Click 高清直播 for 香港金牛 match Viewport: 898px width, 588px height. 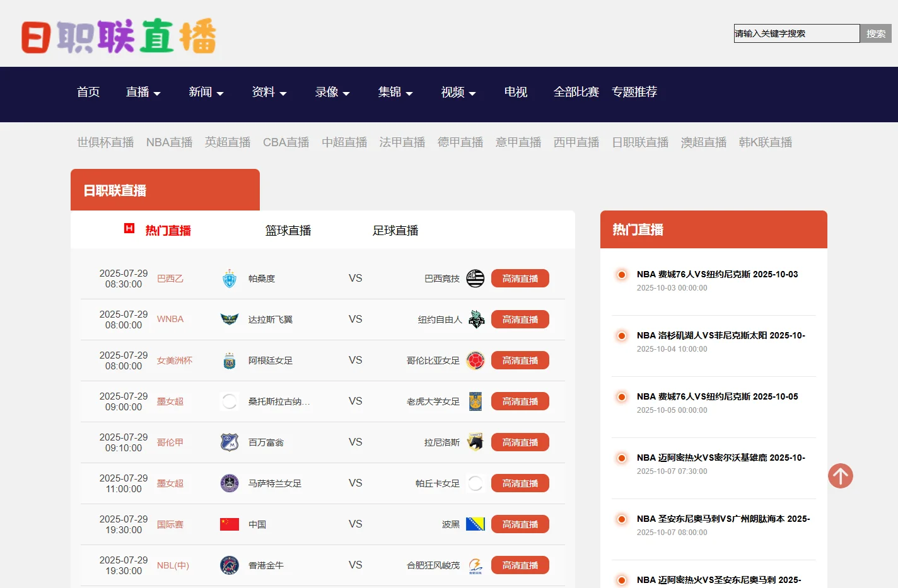pos(520,565)
